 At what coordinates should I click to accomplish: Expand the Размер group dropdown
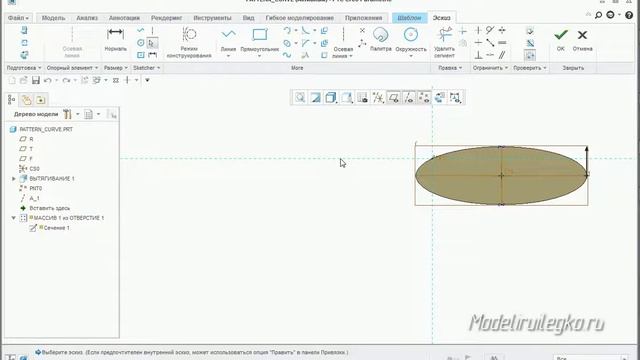pos(116,68)
